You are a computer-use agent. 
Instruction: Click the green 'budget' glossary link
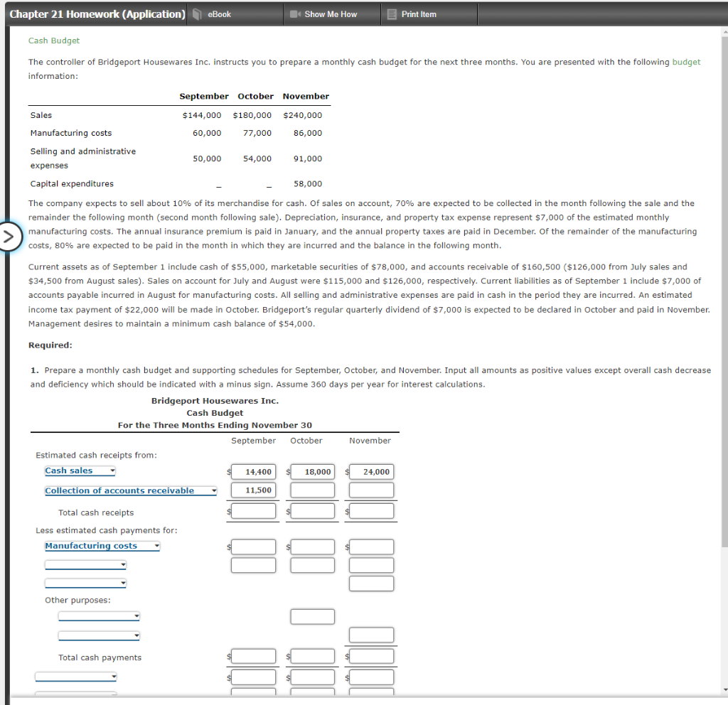pyautogui.click(x=686, y=62)
